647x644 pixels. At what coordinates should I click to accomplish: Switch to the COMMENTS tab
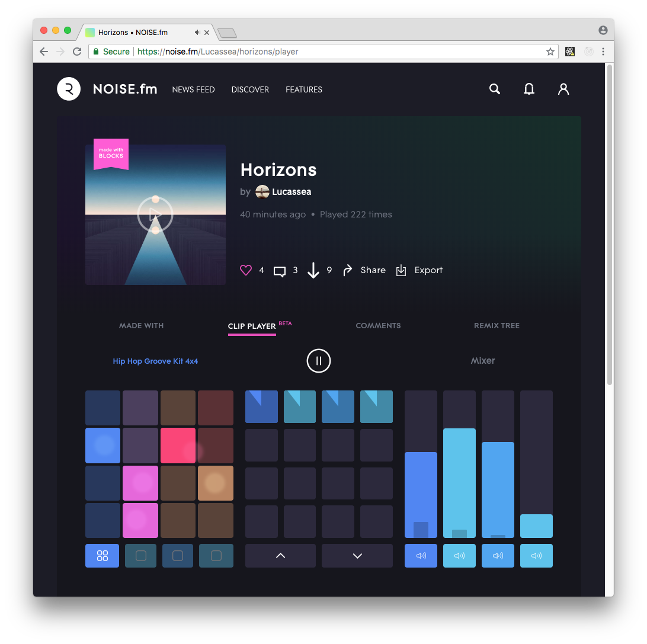(x=378, y=325)
